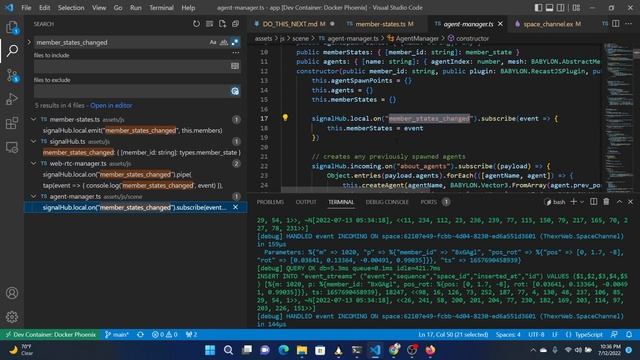Split the terminal pane
Image resolution: width=640 pixels, height=360 pixels.
593,202
